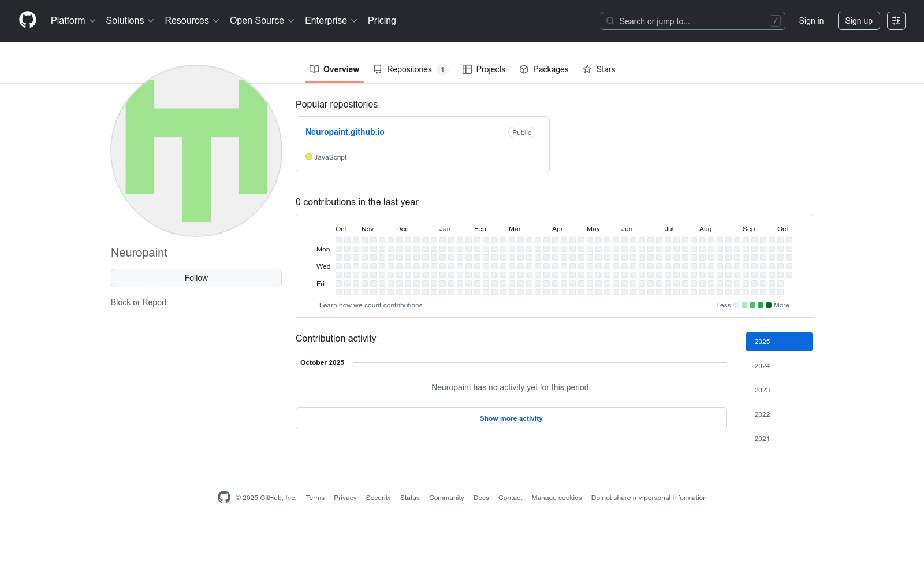
Task: Open the Pricing page
Action: pos(382,21)
